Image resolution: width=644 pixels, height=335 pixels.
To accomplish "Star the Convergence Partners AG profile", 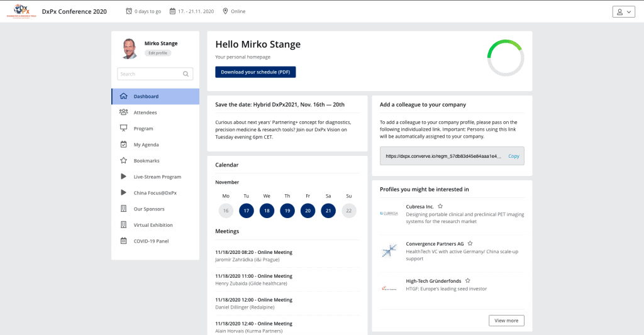I will (470, 243).
